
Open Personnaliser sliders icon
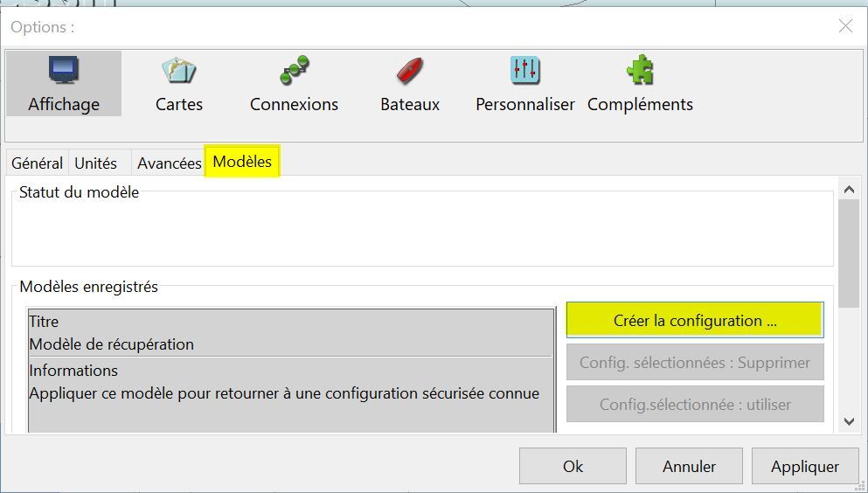coord(524,70)
